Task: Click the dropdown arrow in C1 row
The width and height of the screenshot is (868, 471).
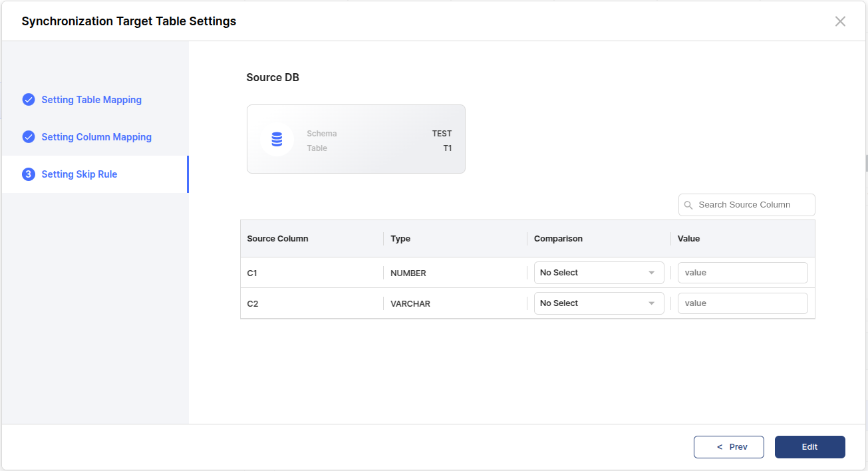Action: click(652, 273)
